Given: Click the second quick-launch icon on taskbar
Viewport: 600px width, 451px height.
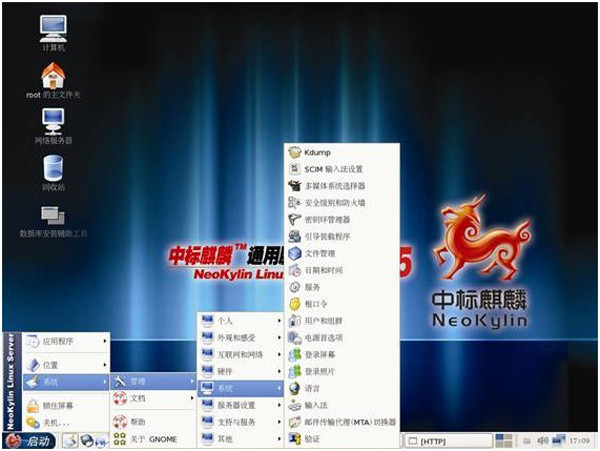Looking at the screenshot, I should coord(87,441).
